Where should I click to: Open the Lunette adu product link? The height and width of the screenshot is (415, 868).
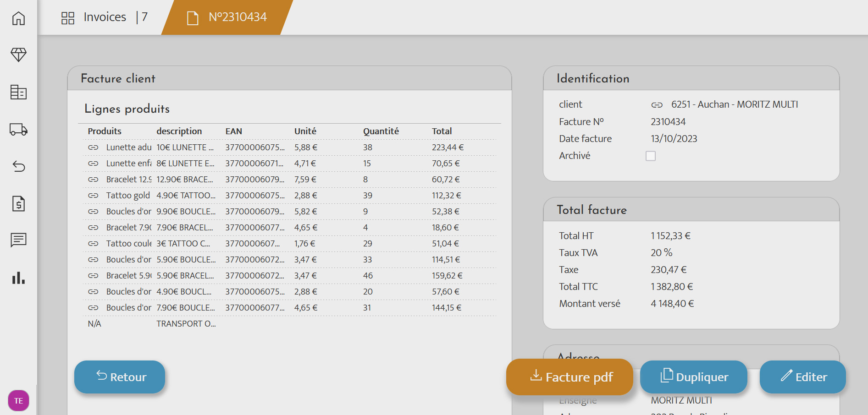[x=129, y=147]
